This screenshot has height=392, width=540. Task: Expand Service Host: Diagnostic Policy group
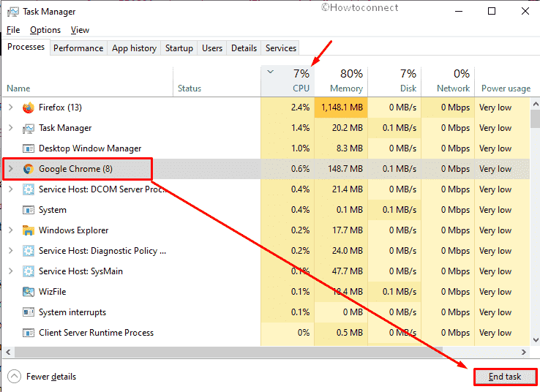[11, 251]
